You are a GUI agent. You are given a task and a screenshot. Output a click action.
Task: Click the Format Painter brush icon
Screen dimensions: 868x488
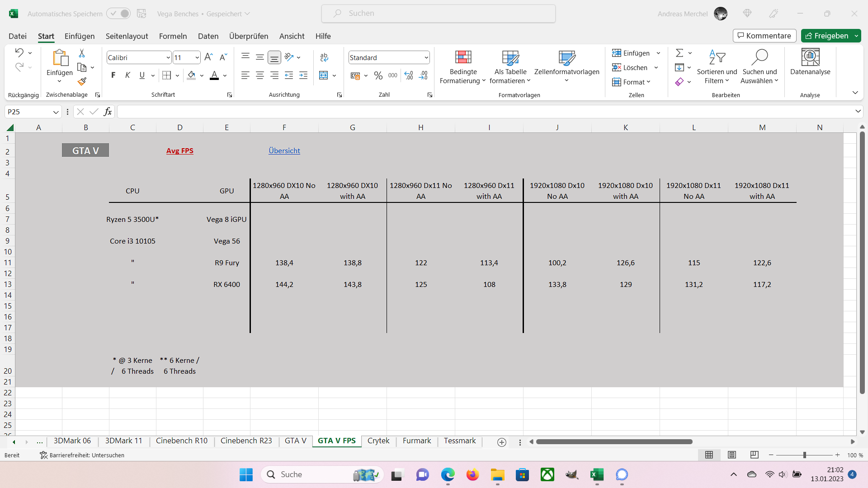(x=82, y=82)
